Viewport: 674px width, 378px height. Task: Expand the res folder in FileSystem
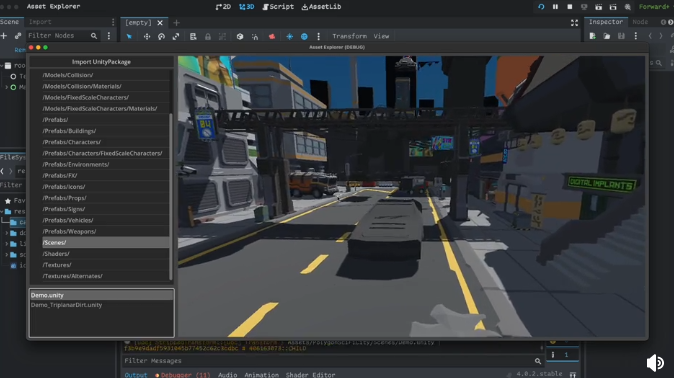2,211
